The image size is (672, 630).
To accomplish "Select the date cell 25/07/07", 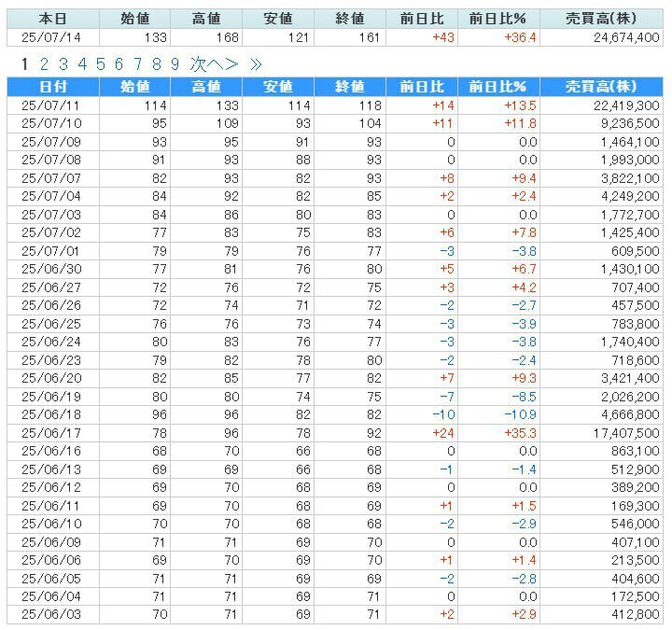I will click(51, 178).
